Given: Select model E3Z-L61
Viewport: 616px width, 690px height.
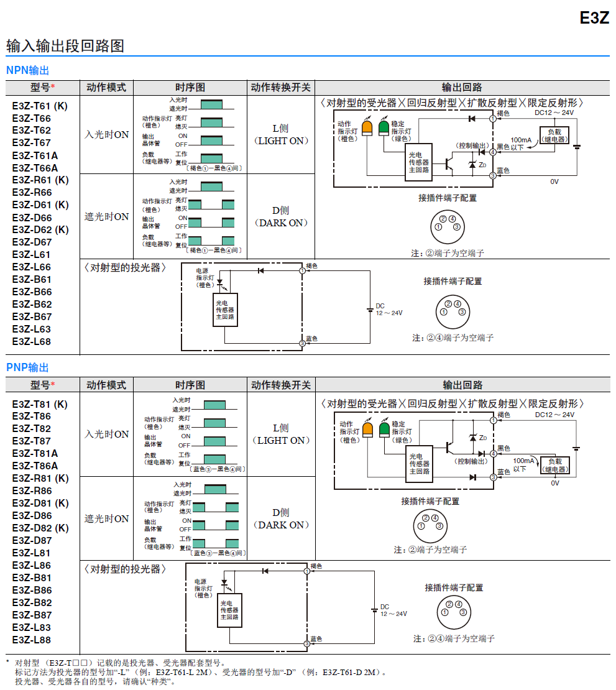Looking at the screenshot, I should [31, 254].
